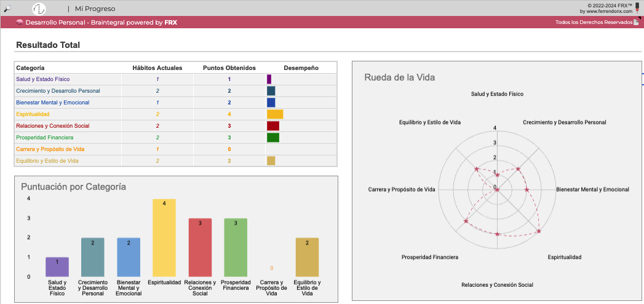This screenshot has height=304, width=644.
Task: Click blue performance bar for Bienestar Mental
Action: [271, 103]
